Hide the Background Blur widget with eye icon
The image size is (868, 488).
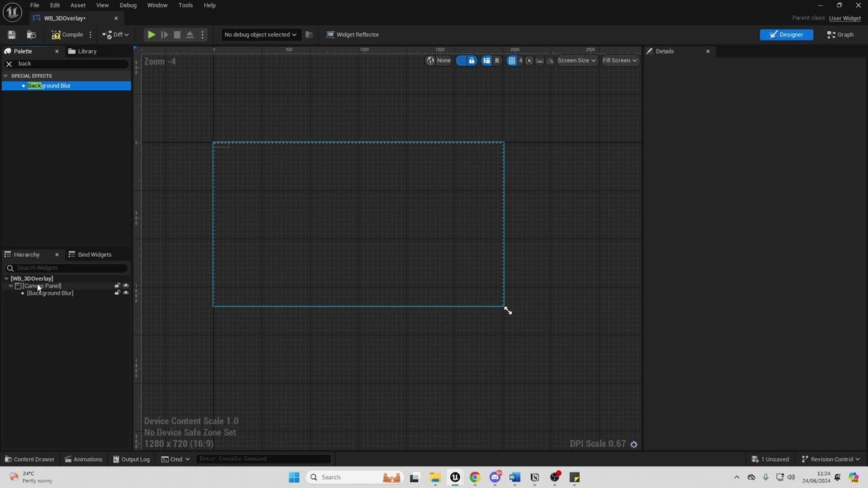pos(125,293)
